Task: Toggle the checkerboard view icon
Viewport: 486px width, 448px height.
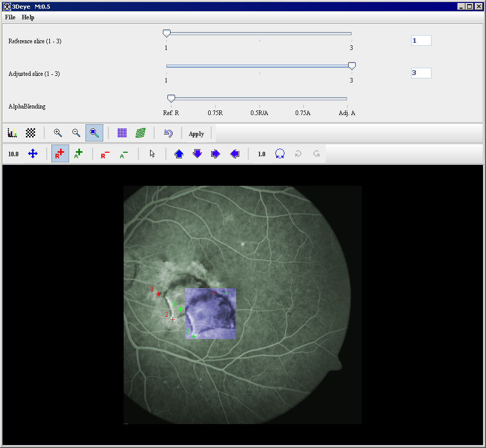Action: coord(31,133)
